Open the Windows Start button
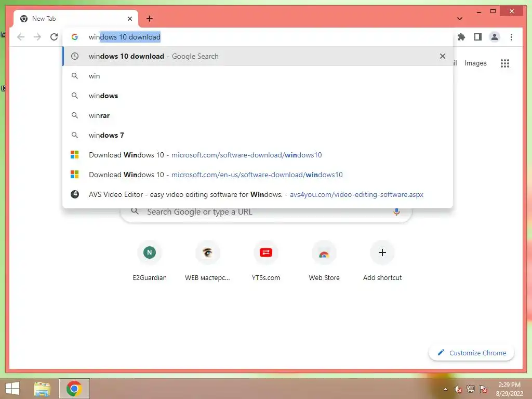 [x=12, y=389]
